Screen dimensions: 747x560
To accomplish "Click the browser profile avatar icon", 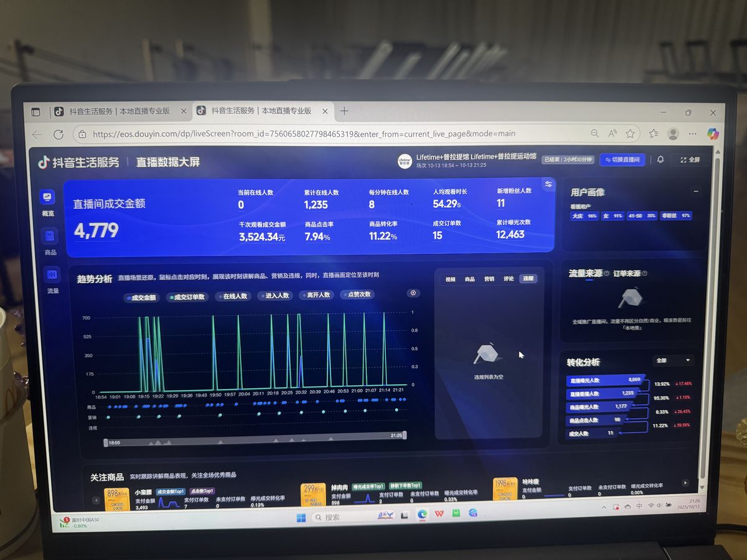I will [673, 133].
